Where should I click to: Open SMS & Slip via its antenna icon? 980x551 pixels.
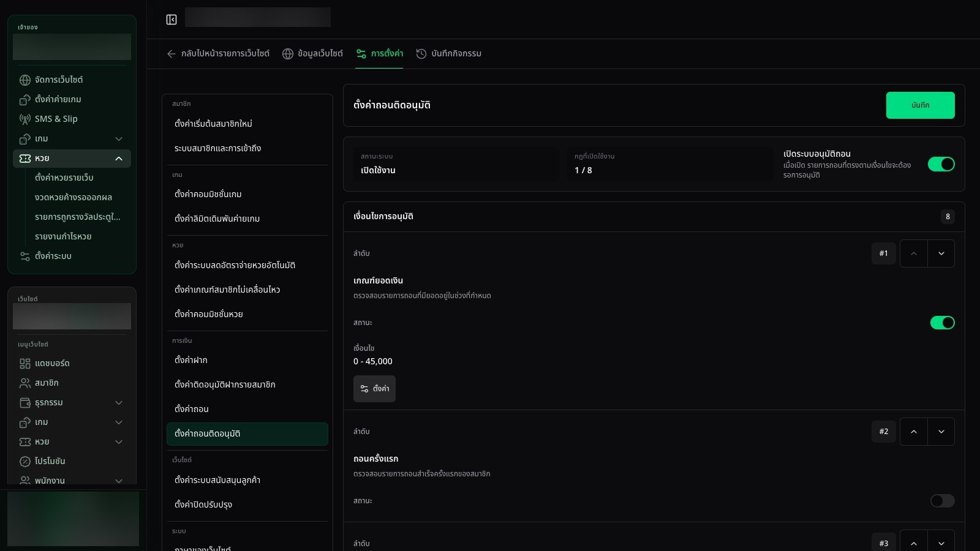point(25,119)
